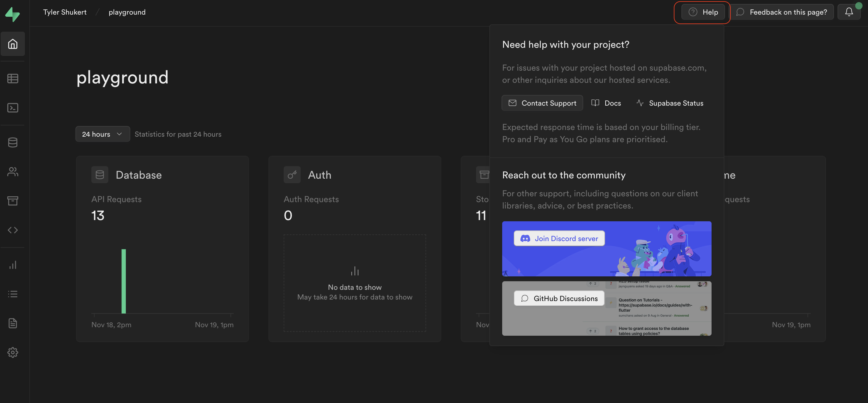This screenshot has height=403, width=868.
Task: Click Feedback on this page button
Action: (x=782, y=12)
